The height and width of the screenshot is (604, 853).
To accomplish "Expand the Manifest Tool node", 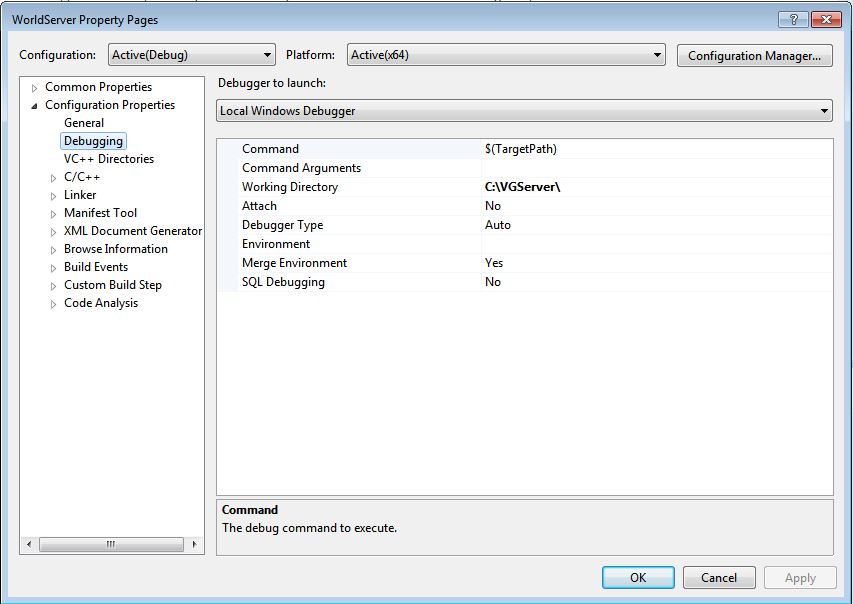I will click(x=54, y=214).
